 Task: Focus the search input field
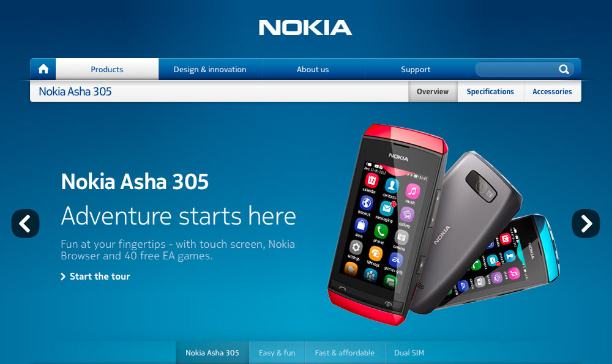click(516, 69)
